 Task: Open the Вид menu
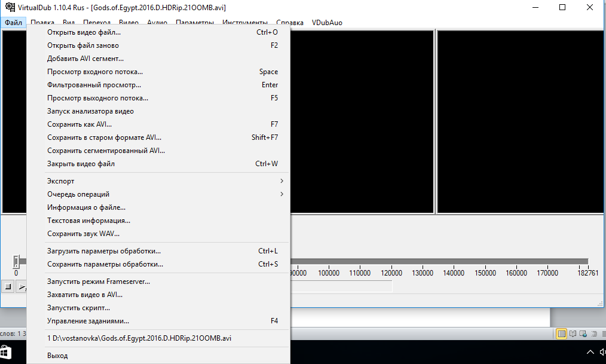click(69, 22)
